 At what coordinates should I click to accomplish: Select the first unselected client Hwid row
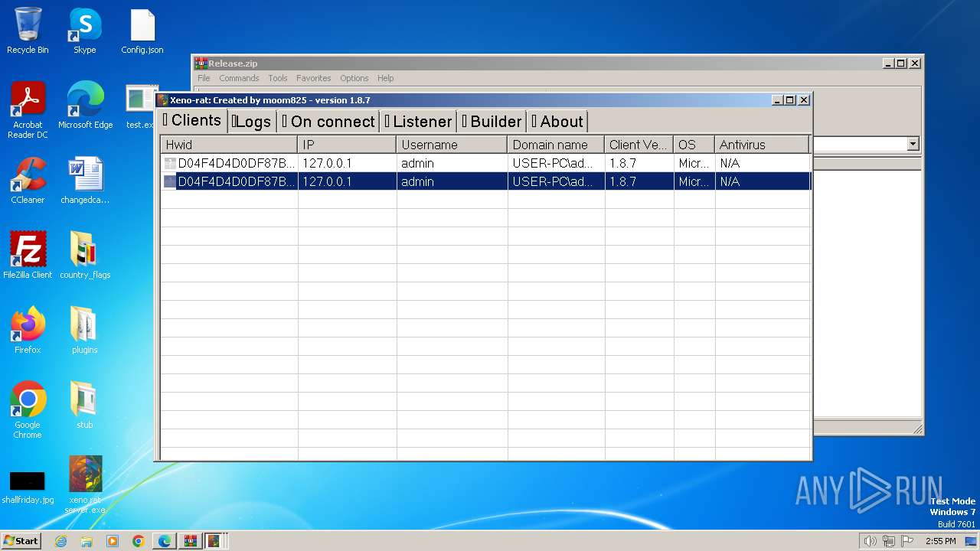[229, 163]
